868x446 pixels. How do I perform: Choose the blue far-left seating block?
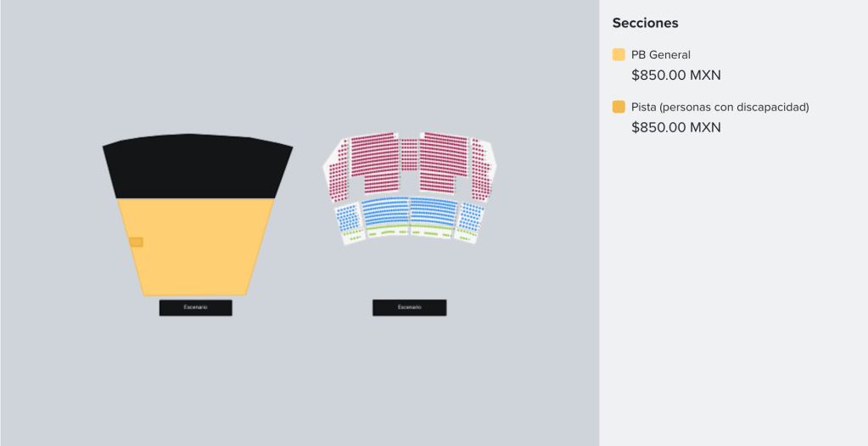click(x=347, y=217)
